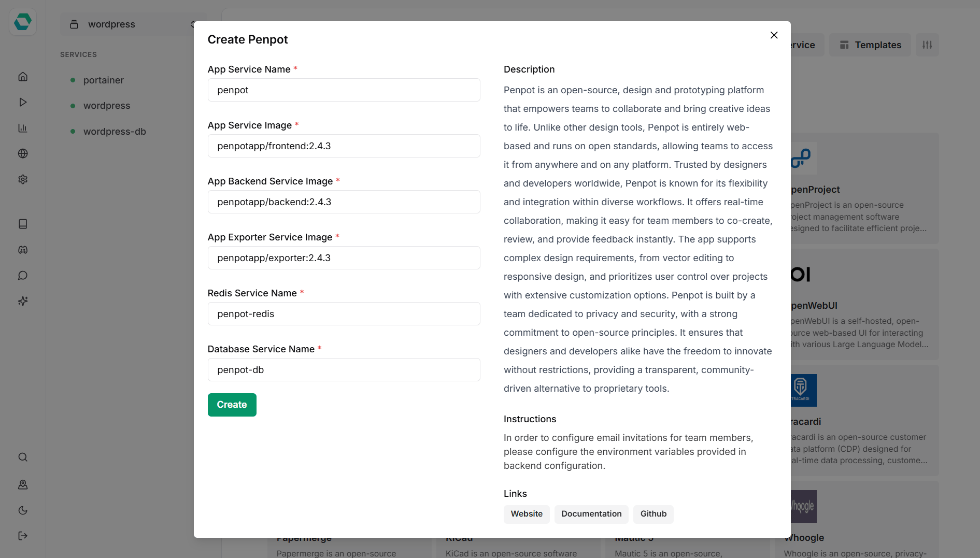Open the settings gear icon
Viewport: 980px width, 558px height.
[23, 179]
